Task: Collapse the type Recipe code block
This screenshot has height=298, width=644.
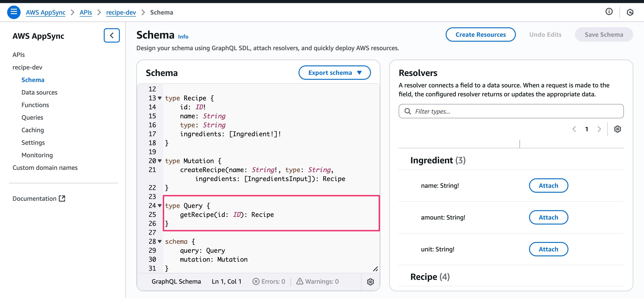Action: tap(159, 98)
